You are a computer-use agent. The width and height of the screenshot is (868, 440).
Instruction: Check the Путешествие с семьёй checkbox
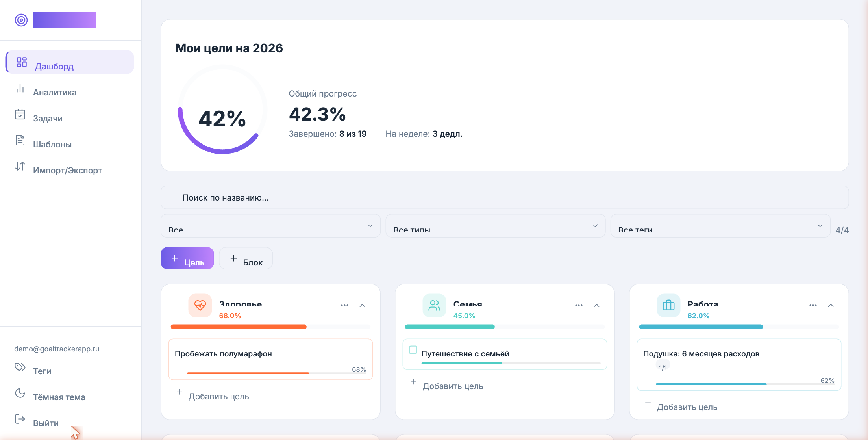tap(413, 350)
